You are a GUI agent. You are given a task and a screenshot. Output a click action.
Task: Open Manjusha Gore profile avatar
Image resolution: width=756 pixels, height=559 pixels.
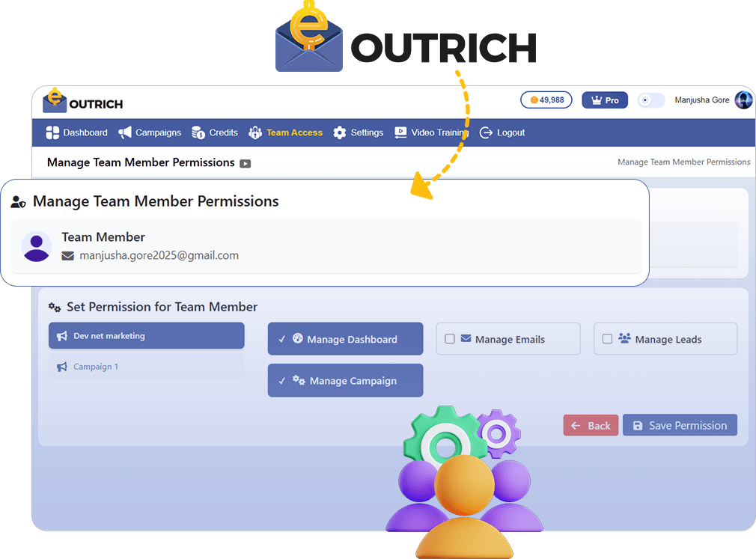743,100
